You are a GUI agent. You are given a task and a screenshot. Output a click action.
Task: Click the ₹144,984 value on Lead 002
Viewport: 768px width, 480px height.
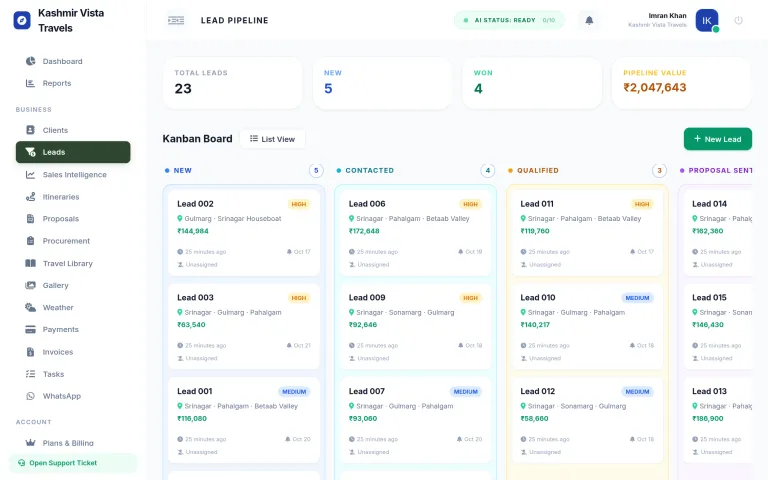coord(193,231)
